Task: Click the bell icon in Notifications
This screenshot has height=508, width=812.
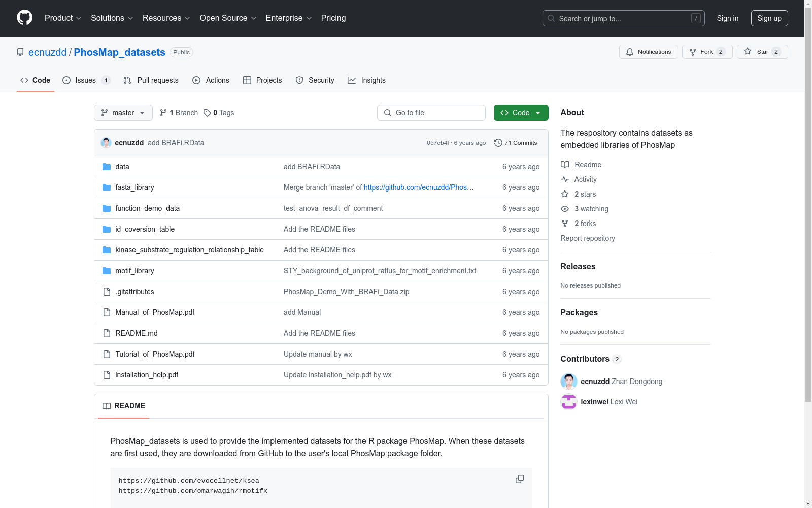Action: coord(630,52)
